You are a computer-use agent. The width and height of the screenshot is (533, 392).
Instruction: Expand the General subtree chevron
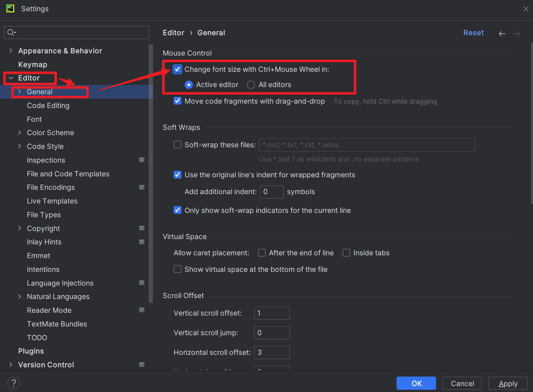[x=20, y=92]
